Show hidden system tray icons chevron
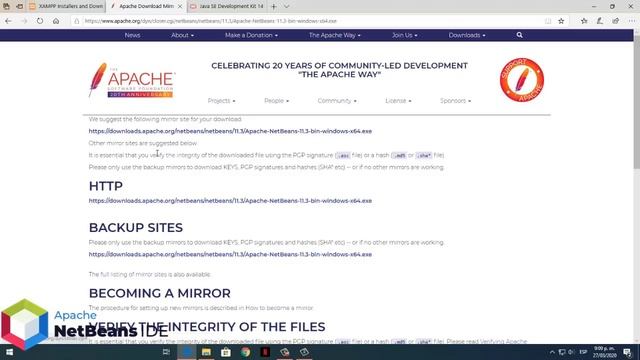640x360 pixels. (552, 352)
